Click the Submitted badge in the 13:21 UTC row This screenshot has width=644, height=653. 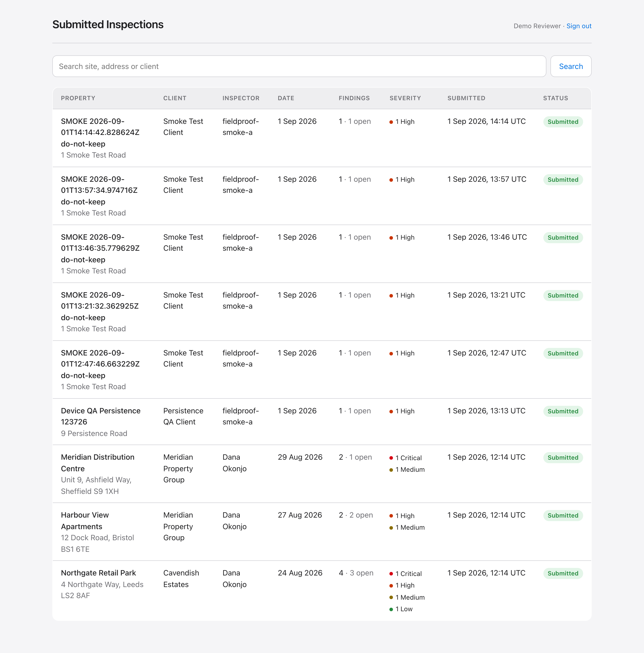pyautogui.click(x=563, y=295)
